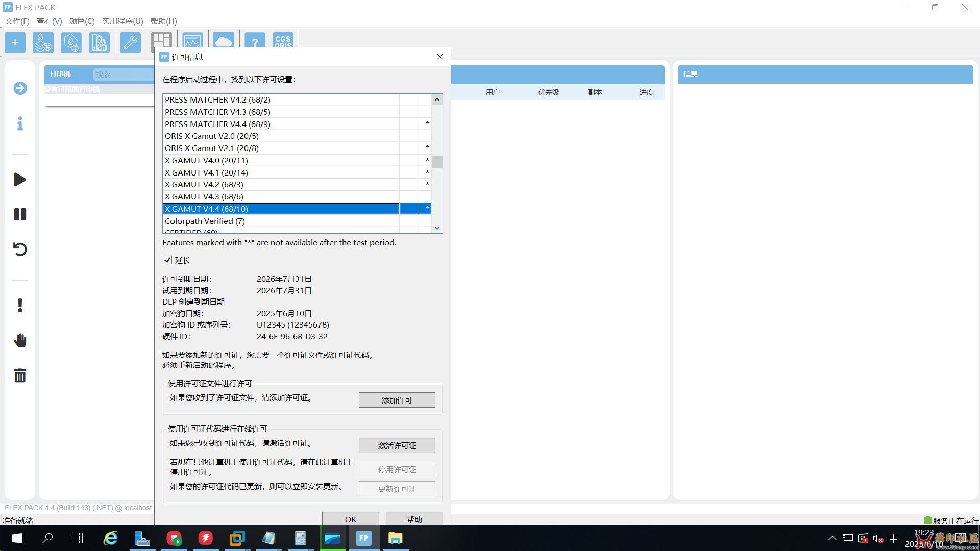Click the 激活许可证 button
This screenshot has height=551, width=980.
[397, 445]
